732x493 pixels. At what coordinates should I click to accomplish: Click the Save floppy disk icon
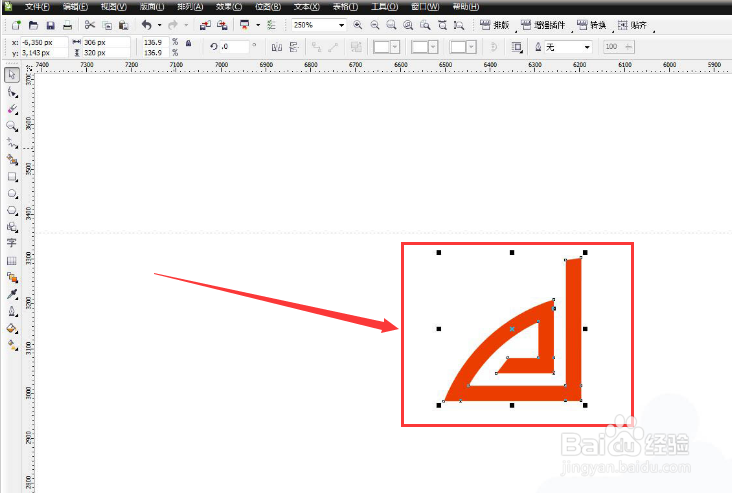pos(50,25)
